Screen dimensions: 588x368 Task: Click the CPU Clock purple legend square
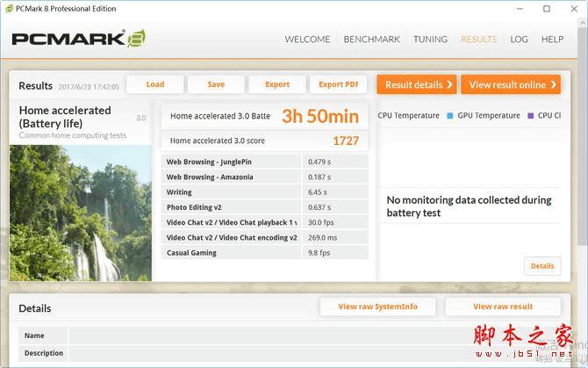point(530,116)
